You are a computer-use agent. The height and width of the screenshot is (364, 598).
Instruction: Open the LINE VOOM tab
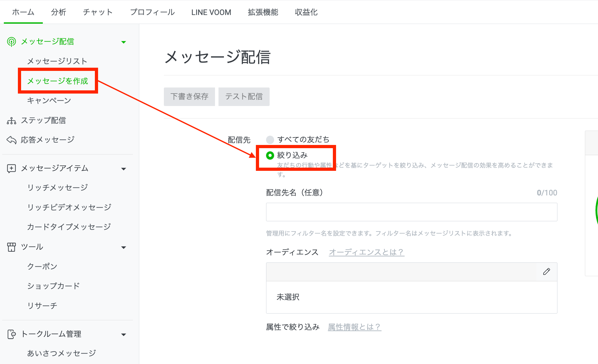pos(211,12)
